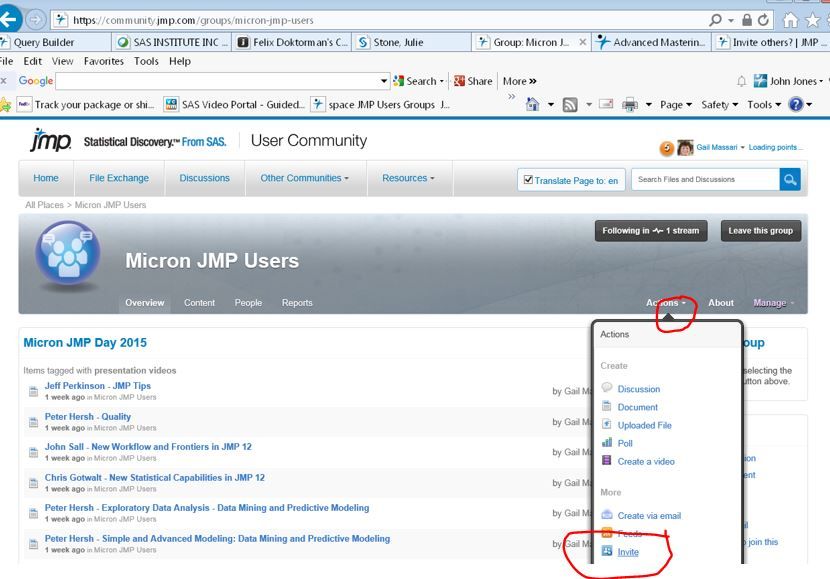Click the About link in group header

coord(721,303)
